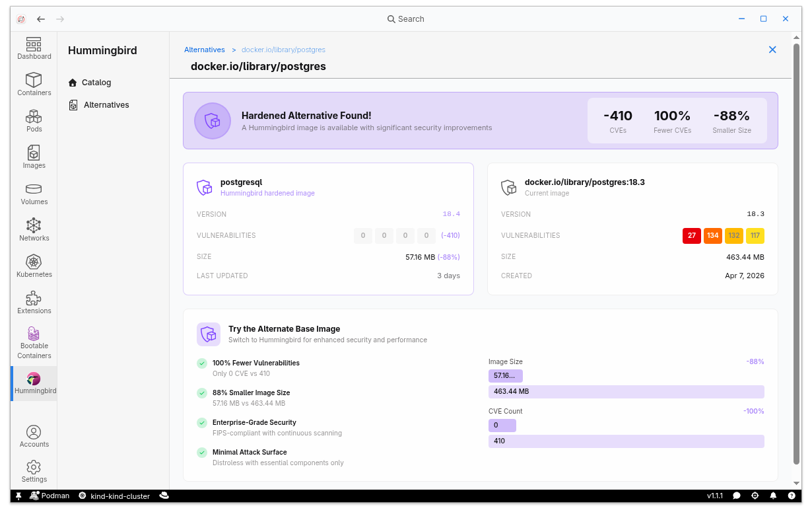Click the postgresql hardened image title
The image size is (812, 524).
pyautogui.click(x=242, y=182)
